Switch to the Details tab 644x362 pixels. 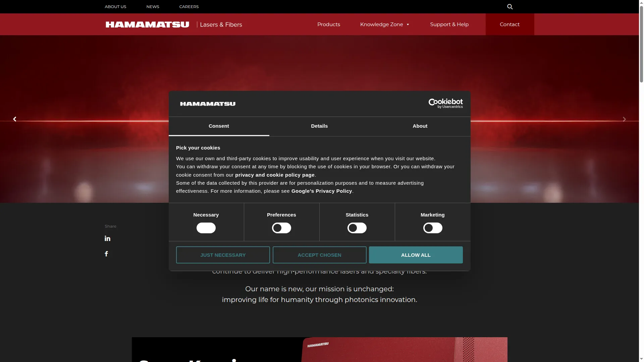click(319, 126)
